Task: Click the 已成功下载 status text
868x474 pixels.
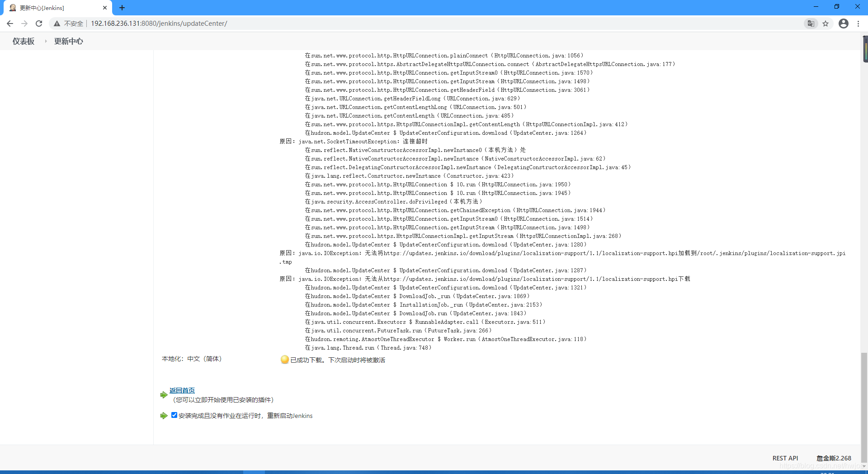Action: [x=338, y=360]
